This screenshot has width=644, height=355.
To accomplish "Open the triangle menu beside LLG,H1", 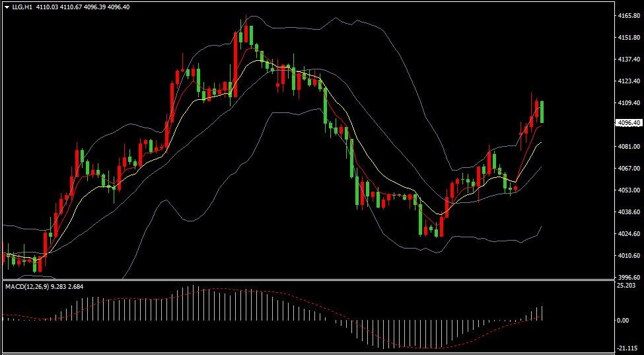I will [x=7, y=7].
